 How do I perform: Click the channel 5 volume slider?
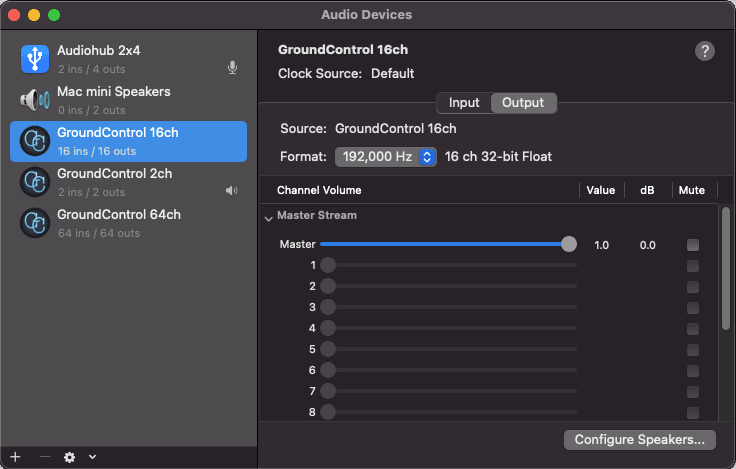pos(448,349)
